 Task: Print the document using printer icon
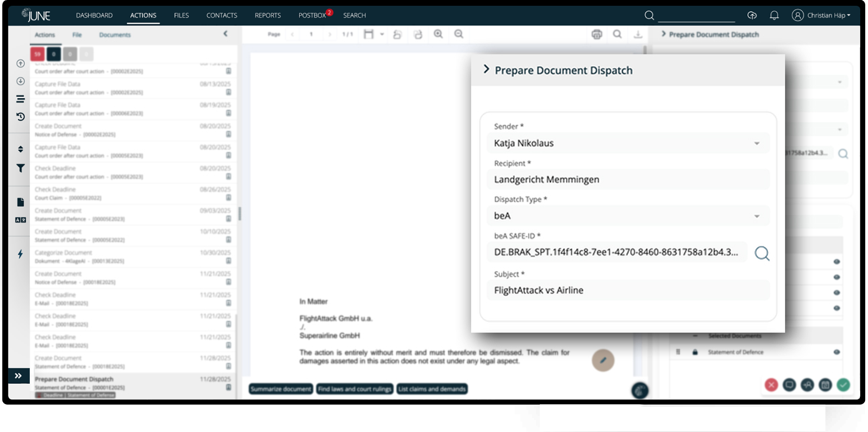(596, 34)
